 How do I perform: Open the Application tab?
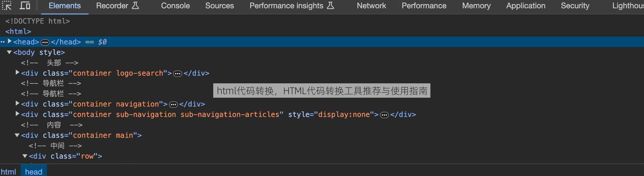[526, 6]
